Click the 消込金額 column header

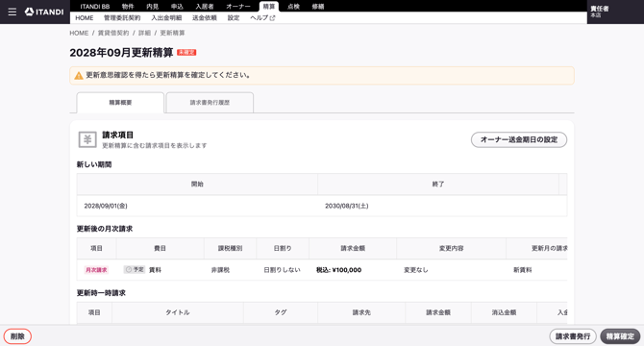coord(504,312)
